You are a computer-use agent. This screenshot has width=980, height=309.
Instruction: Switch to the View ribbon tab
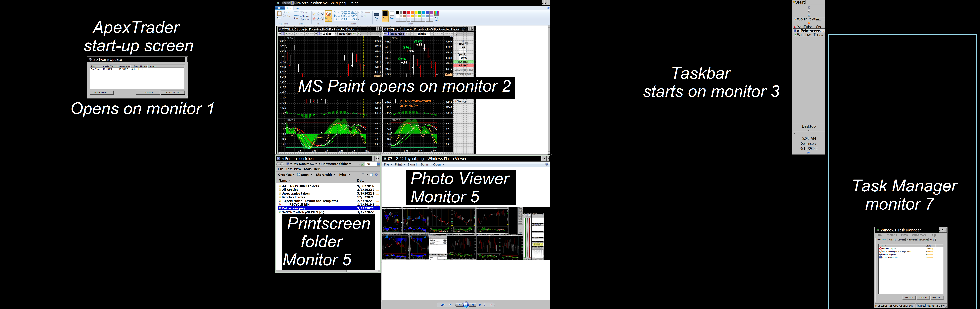coord(297,8)
